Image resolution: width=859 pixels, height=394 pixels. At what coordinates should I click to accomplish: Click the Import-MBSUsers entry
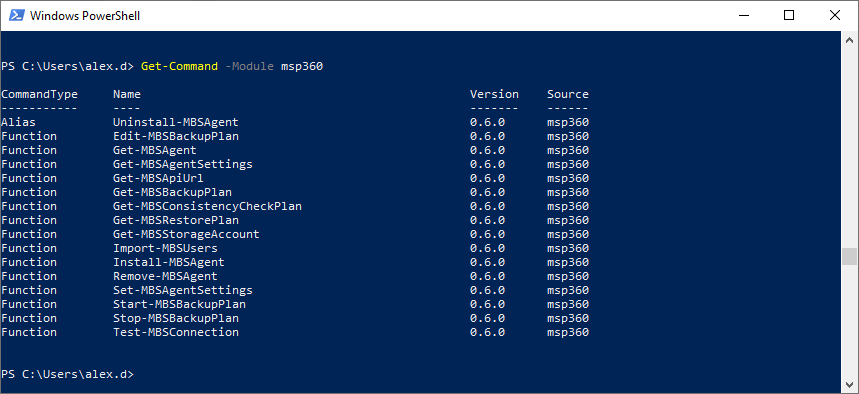click(165, 248)
